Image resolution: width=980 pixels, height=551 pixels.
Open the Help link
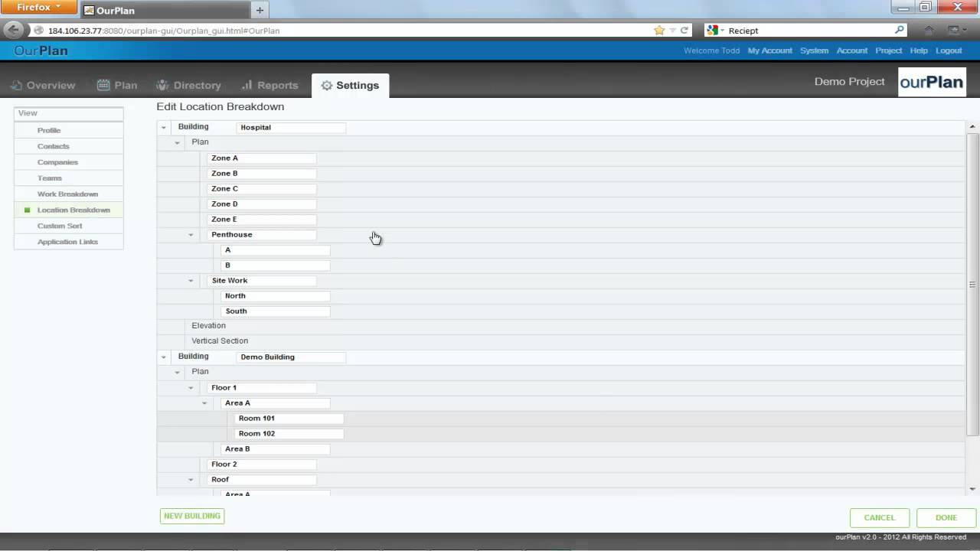(x=919, y=51)
